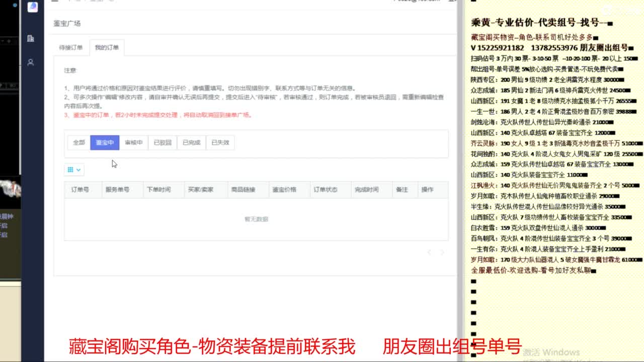Viewport: 644px width, 362px height.
Task: Click the 下单时间 column header
Action: (x=158, y=190)
